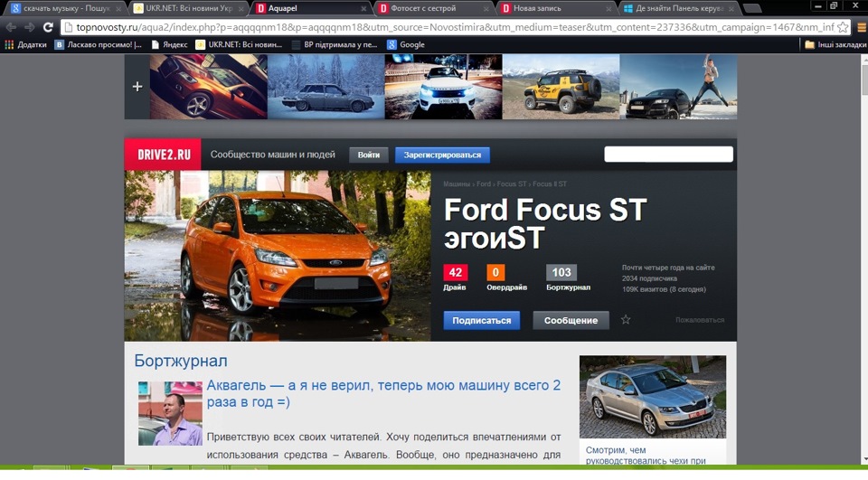This screenshot has height=480, width=868.
Task: Open the Додатки apps shortcut
Action: point(25,45)
